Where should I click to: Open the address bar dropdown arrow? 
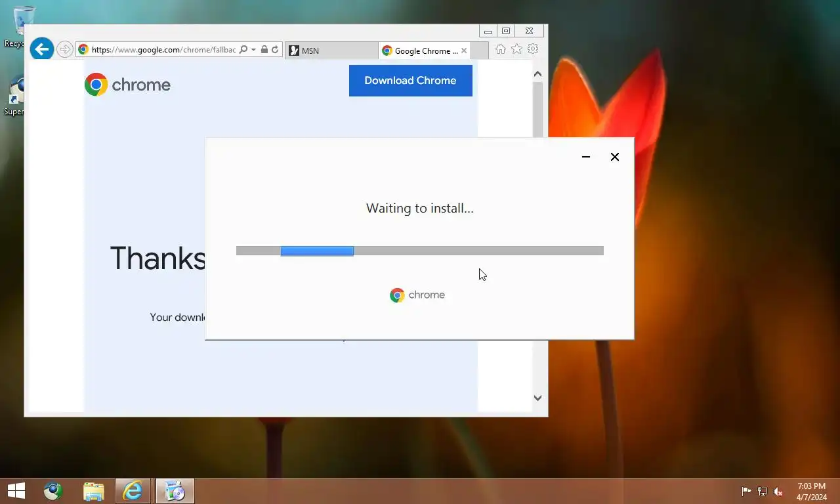[253, 50]
